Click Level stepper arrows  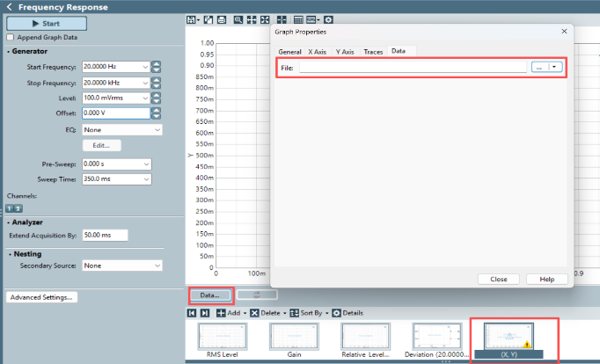[156, 98]
